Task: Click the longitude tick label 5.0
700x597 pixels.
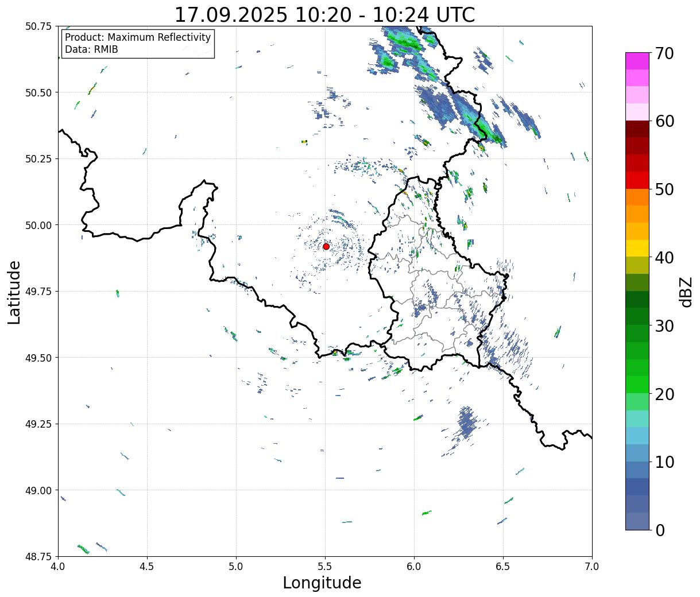Action: click(236, 567)
